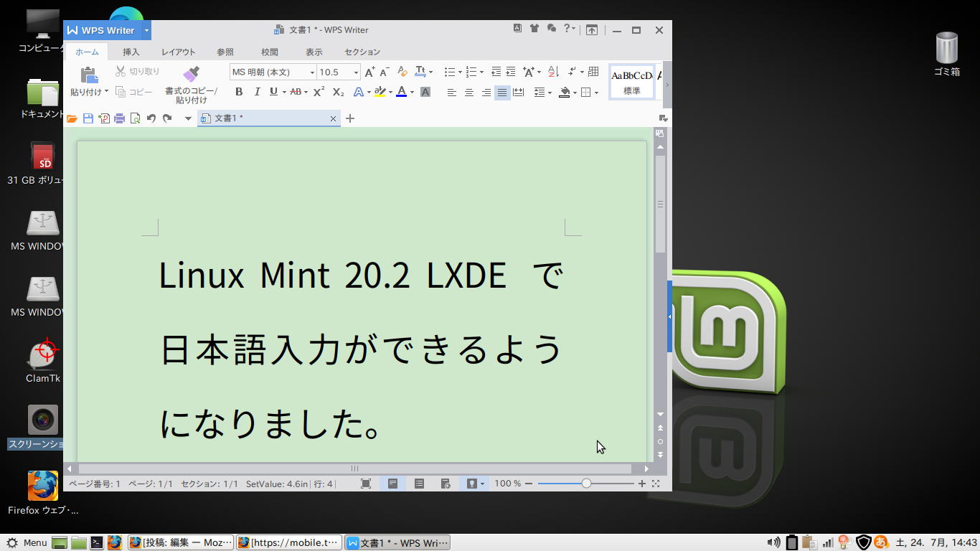The width and height of the screenshot is (980, 551).
Task: Open WPS Writer application menu arrow
Action: pos(146,30)
